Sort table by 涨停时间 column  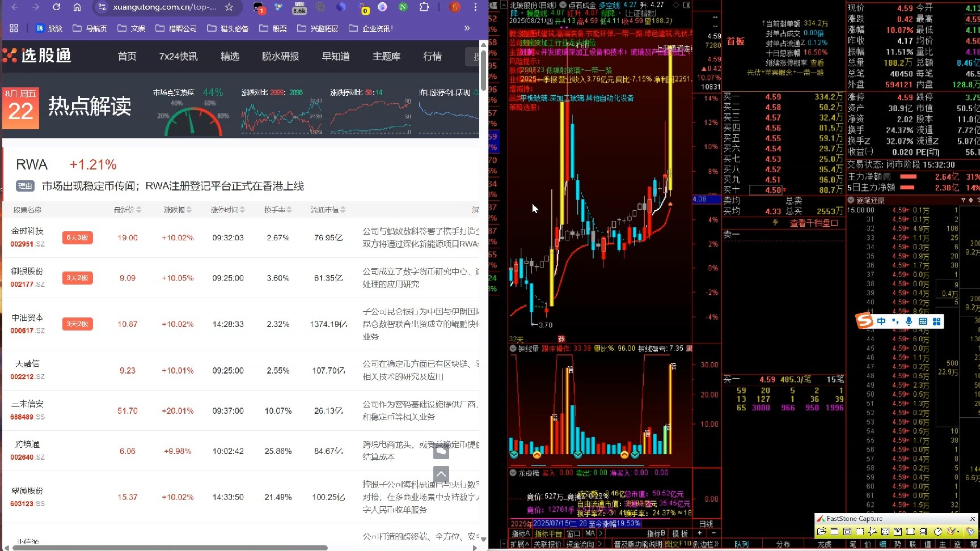[x=228, y=210]
